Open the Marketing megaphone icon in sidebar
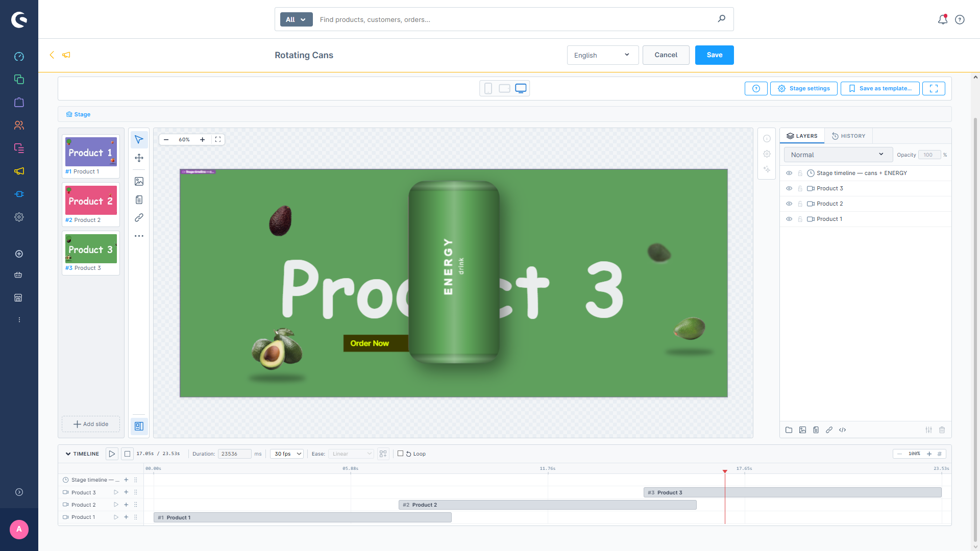The image size is (980, 551). [19, 171]
